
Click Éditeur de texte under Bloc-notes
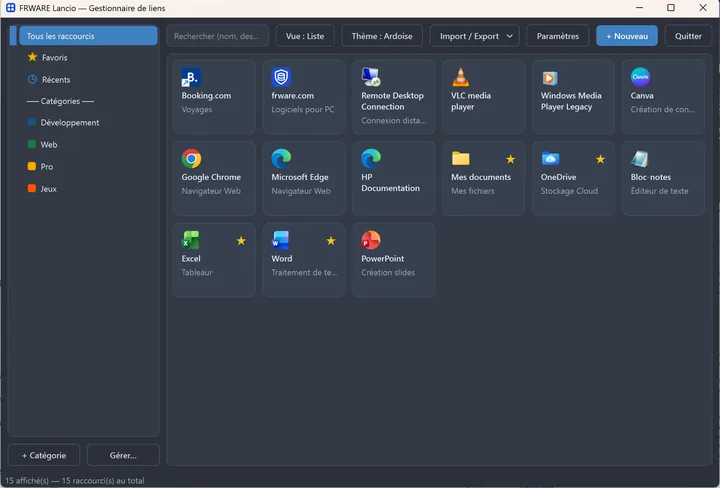(x=659, y=191)
